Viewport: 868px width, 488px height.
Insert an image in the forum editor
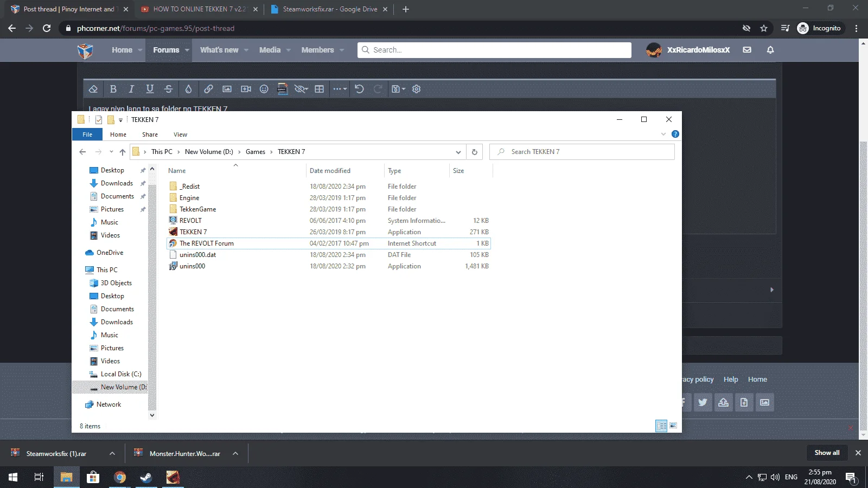[227, 89]
